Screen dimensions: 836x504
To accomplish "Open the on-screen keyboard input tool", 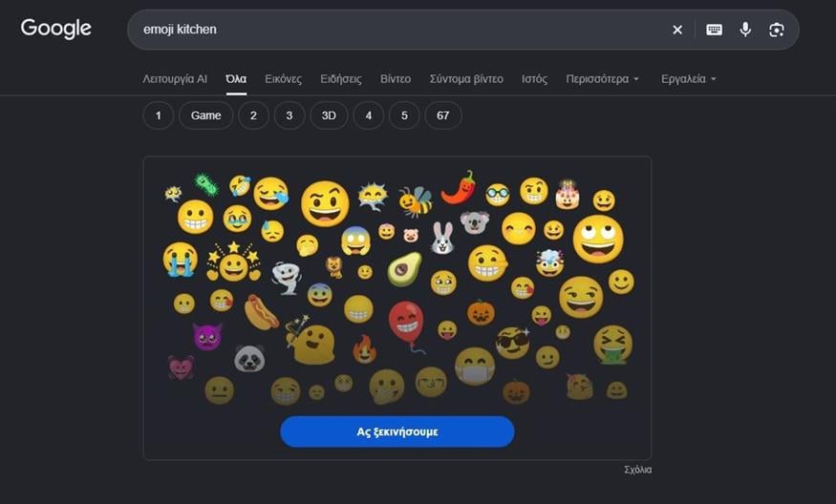I will tap(714, 30).
